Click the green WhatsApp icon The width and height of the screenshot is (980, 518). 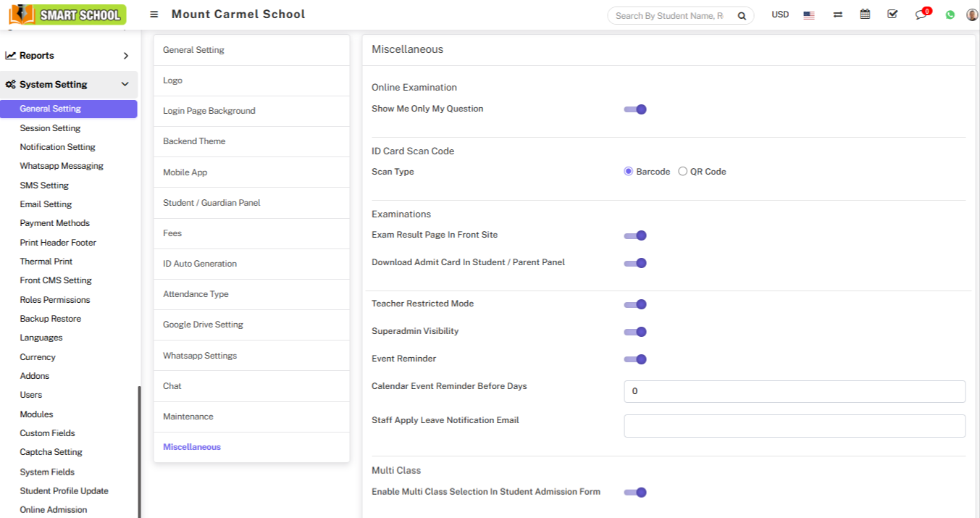[950, 15]
